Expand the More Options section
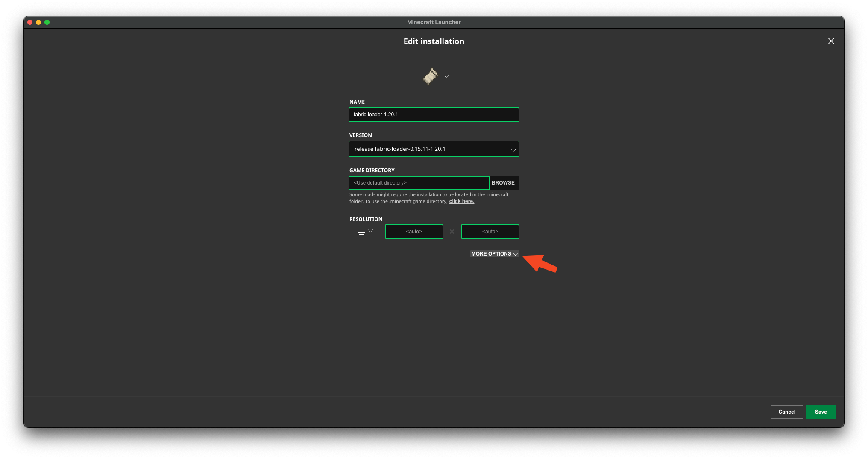Image resolution: width=868 pixels, height=459 pixels. point(494,254)
